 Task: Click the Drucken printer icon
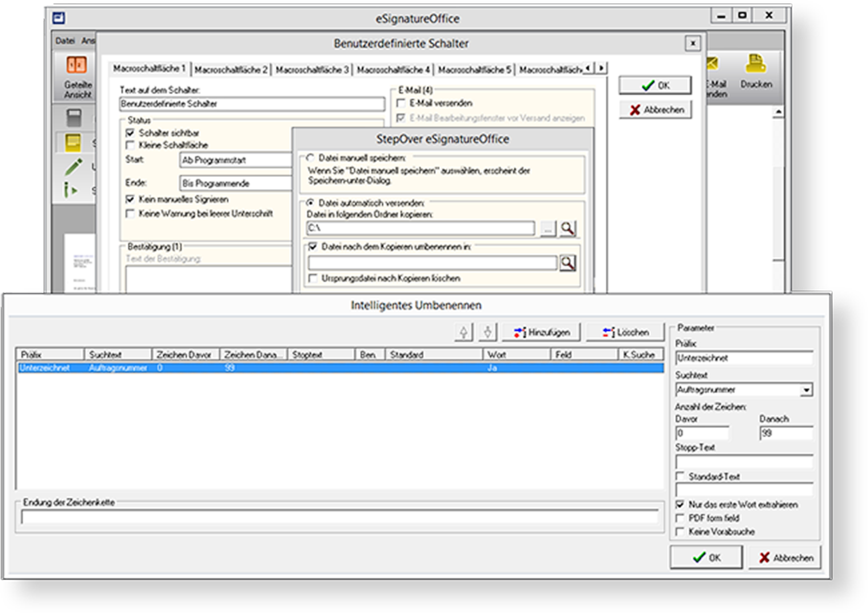tap(756, 64)
